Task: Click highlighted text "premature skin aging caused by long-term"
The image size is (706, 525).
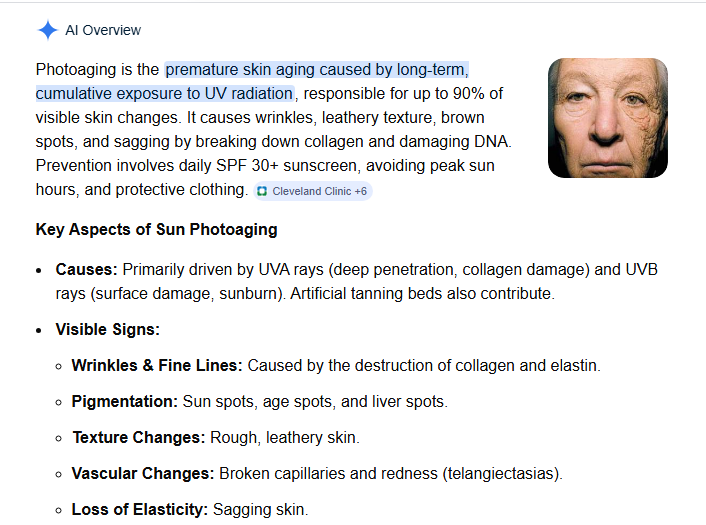Action: 316,70
